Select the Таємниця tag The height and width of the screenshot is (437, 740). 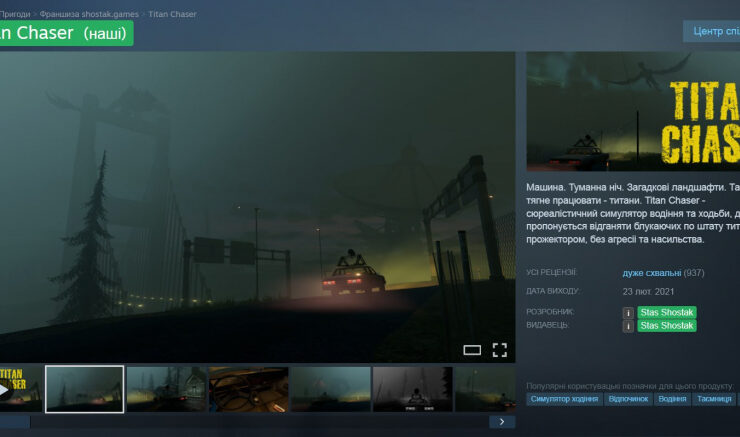[x=714, y=399]
